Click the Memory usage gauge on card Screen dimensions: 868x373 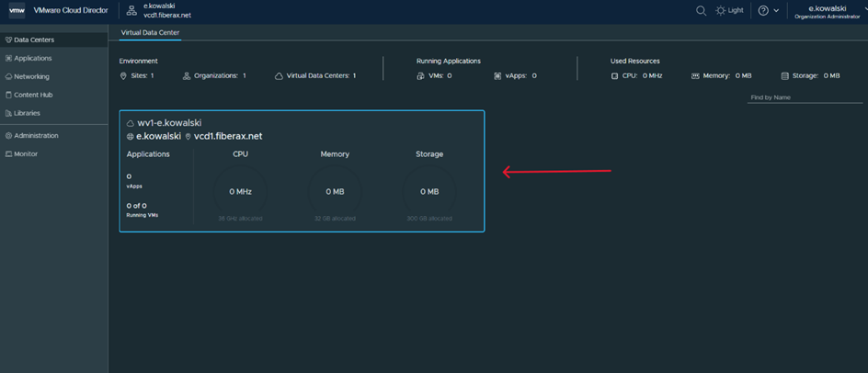[335, 191]
